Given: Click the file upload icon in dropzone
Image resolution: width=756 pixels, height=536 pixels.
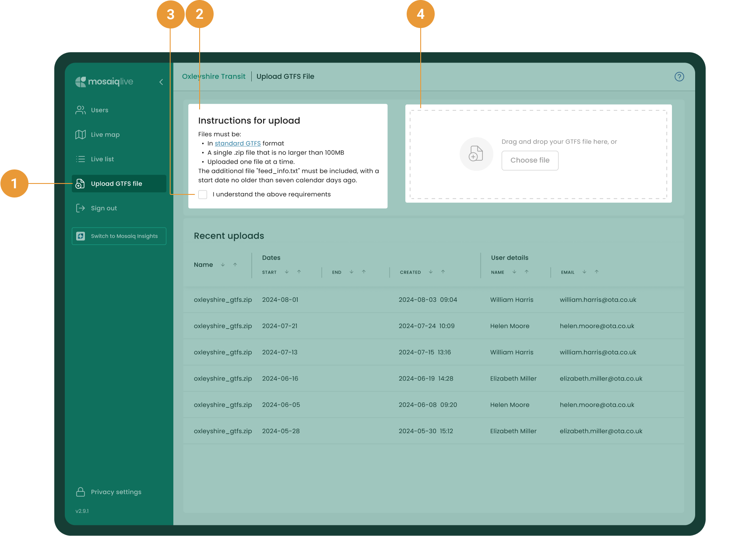Looking at the screenshot, I should click(476, 154).
